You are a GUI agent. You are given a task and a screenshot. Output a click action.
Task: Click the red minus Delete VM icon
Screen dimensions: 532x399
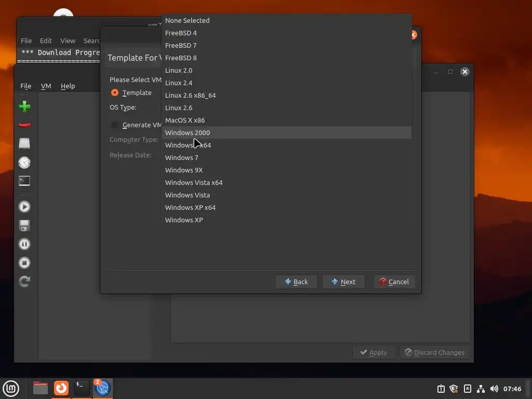[x=24, y=125]
